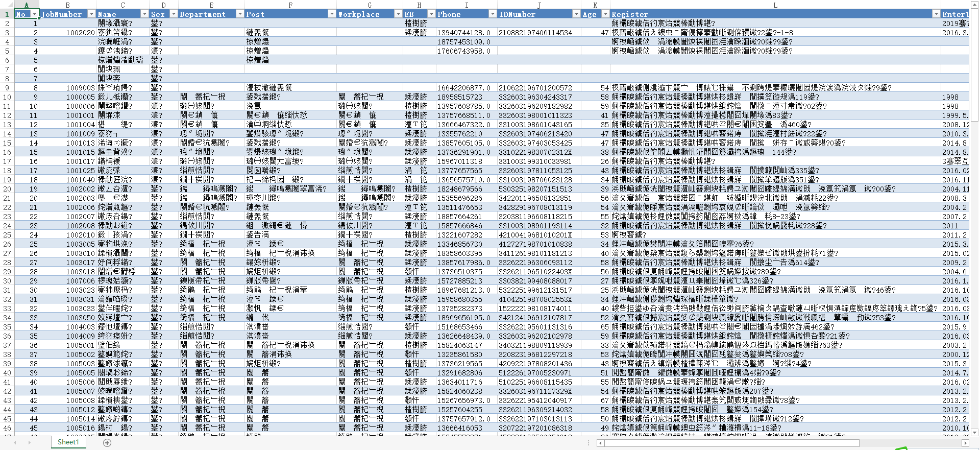Open the Register column filter dropdown
The height and width of the screenshot is (450, 980).
click(x=936, y=14)
